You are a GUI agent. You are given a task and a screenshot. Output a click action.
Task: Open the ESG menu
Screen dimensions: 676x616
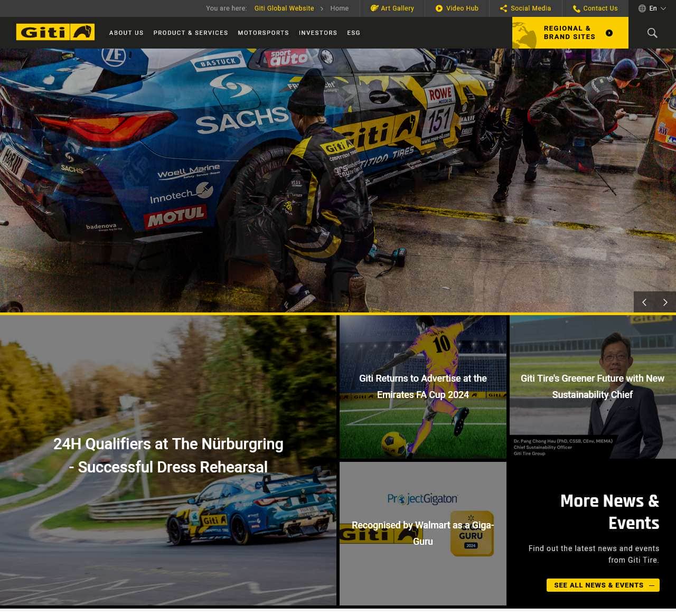click(354, 33)
